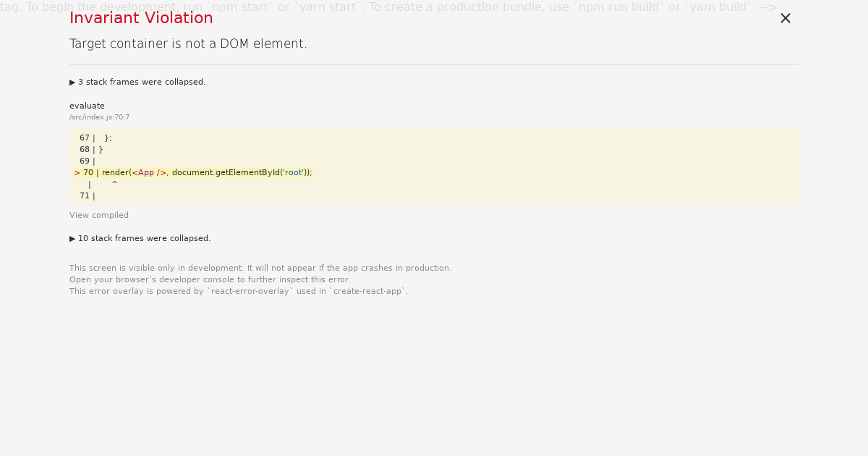Click the disclosure triangle before '3 stack frames'
Screen dimensions: 868x456
[72, 82]
